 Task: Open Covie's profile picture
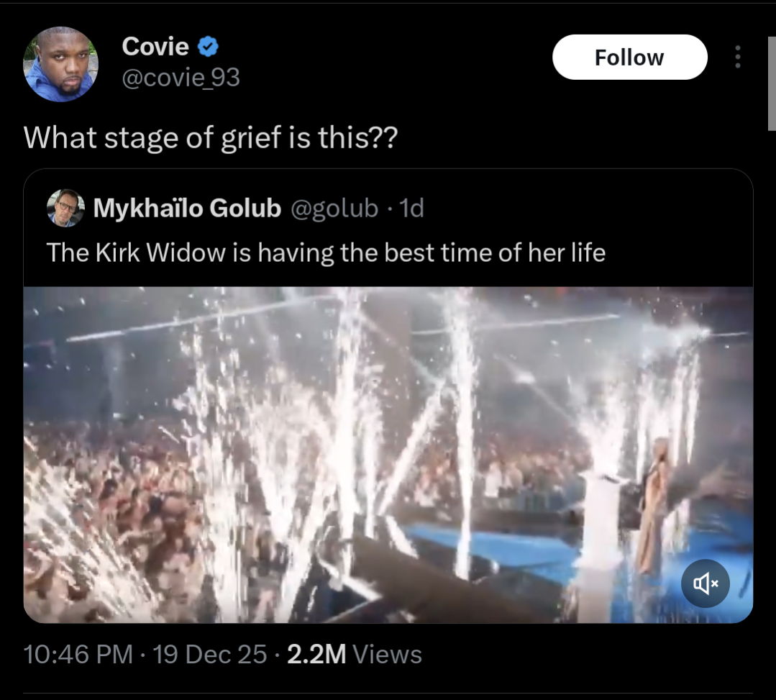pos(60,64)
